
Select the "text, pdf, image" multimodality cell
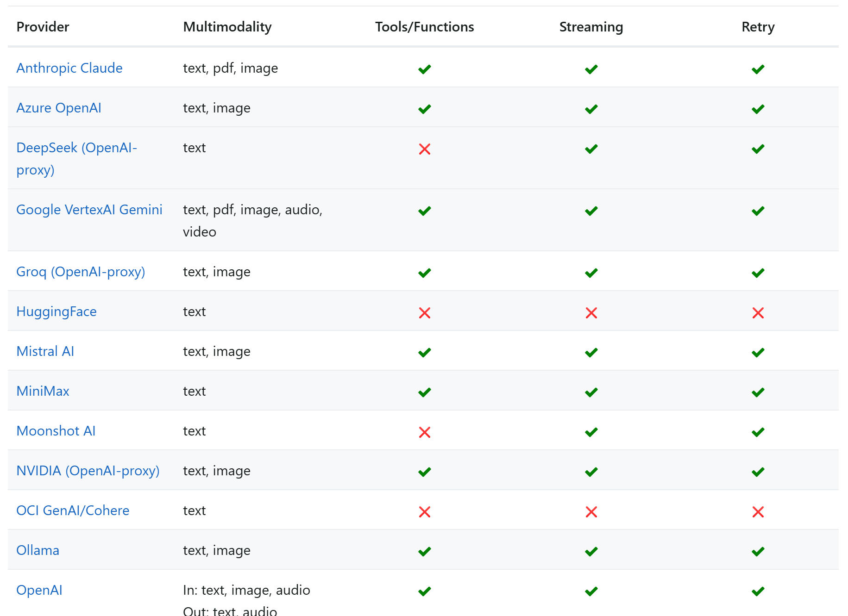231,68
